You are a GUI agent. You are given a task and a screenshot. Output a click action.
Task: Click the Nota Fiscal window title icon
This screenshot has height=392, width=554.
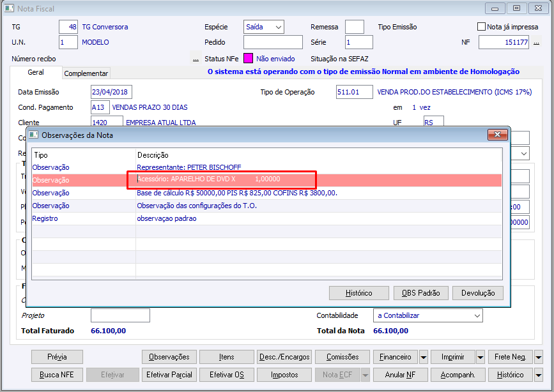(9, 8)
